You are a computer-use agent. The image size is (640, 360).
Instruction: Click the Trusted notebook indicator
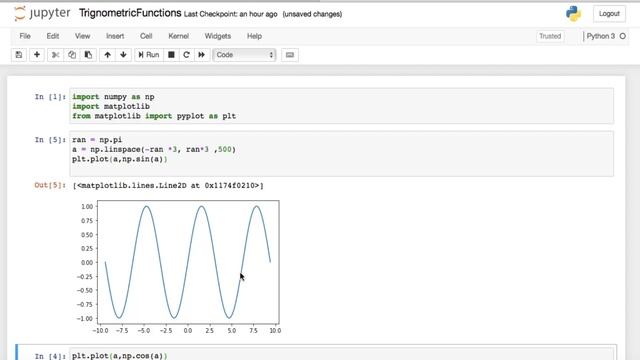550,36
